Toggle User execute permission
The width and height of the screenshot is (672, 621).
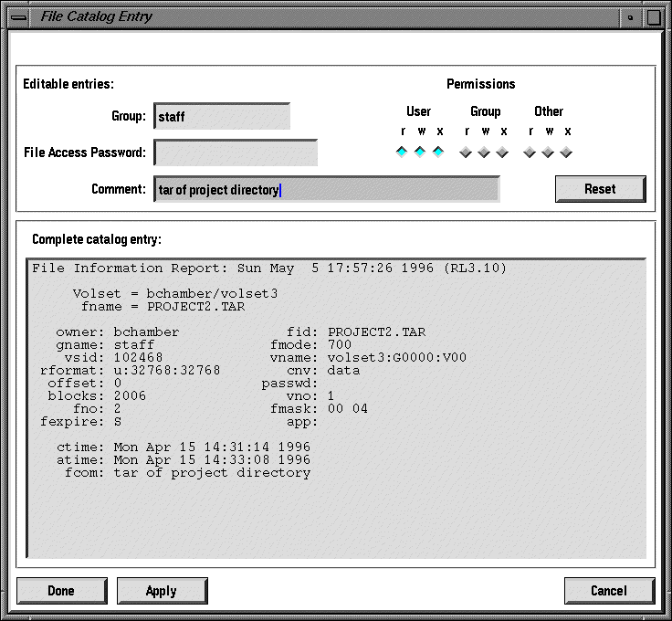pyautogui.click(x=438, y=152)
